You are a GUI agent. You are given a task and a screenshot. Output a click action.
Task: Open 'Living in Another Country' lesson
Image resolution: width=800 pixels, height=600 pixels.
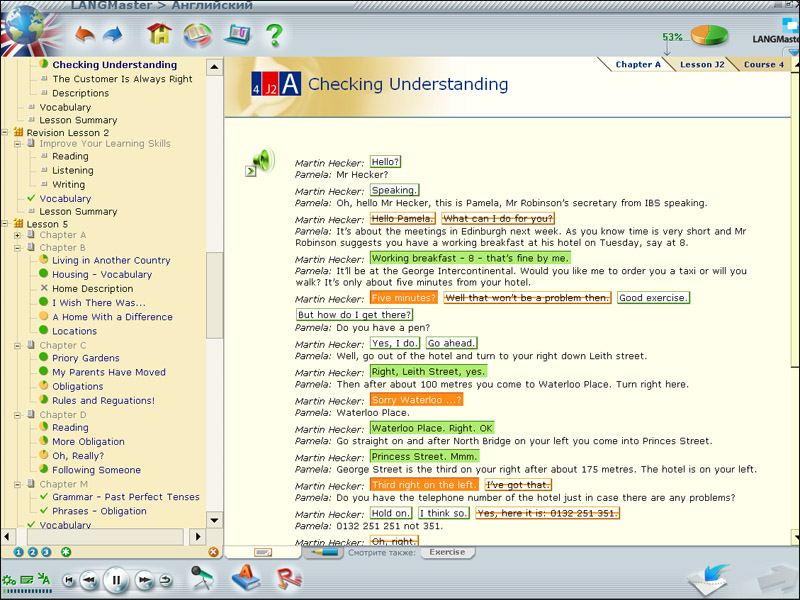tap(111, 260)
